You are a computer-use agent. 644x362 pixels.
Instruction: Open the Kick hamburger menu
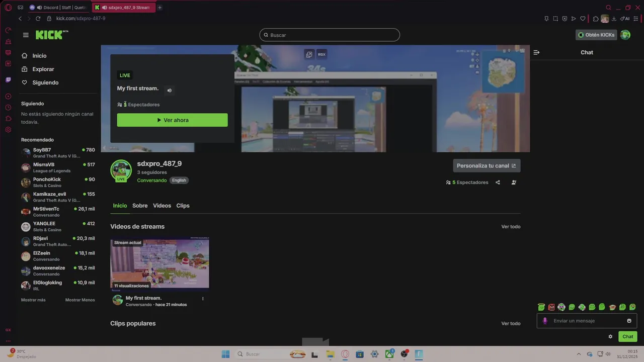click(x=26, y=35)
